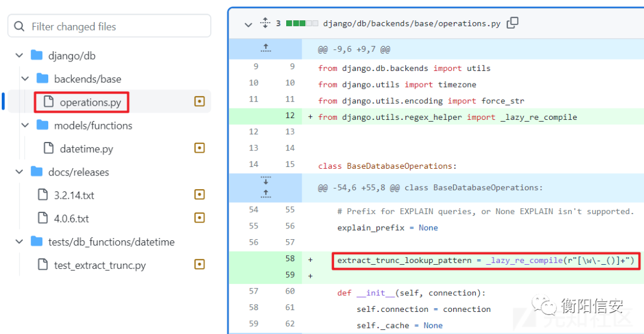
Task: Click the file icon beside test_extract_trunc.py
Action: (43, 264)
